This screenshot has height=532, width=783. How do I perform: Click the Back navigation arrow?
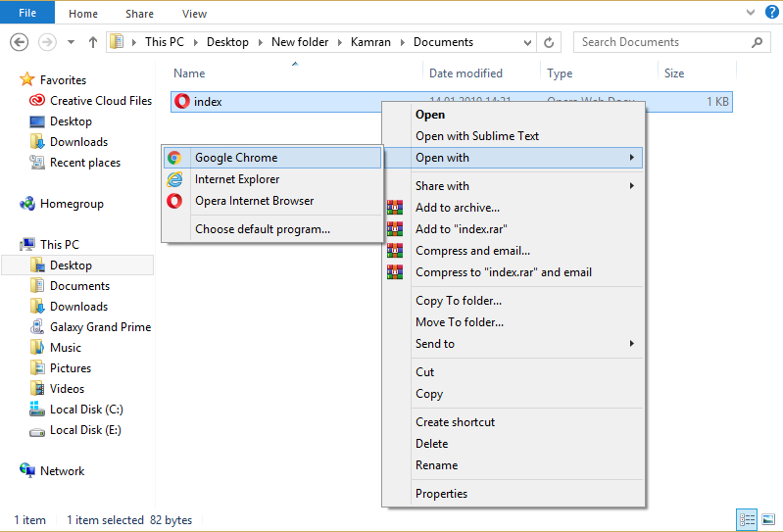pos(19,42)
